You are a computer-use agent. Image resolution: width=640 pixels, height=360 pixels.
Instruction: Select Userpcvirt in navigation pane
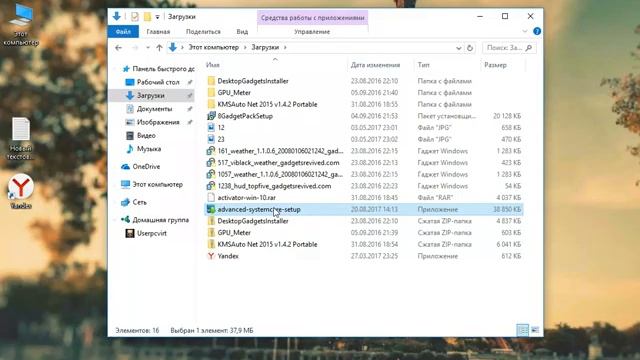(146, 233)
